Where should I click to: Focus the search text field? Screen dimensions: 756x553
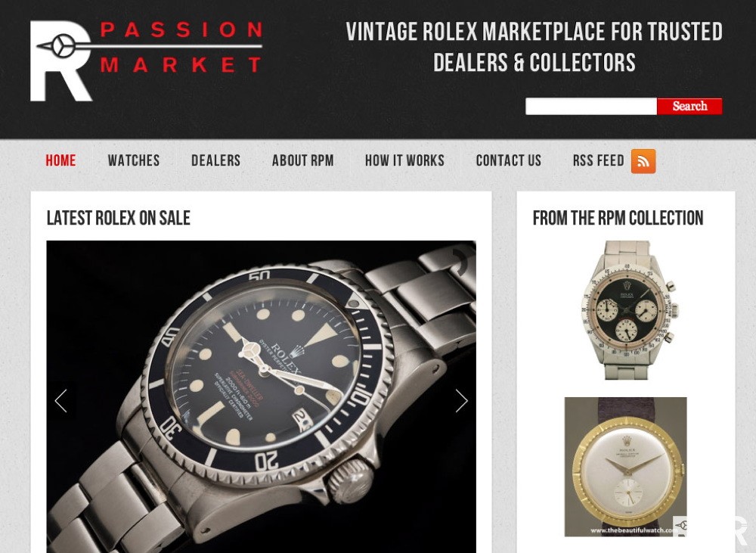click(x=591, y=106)
